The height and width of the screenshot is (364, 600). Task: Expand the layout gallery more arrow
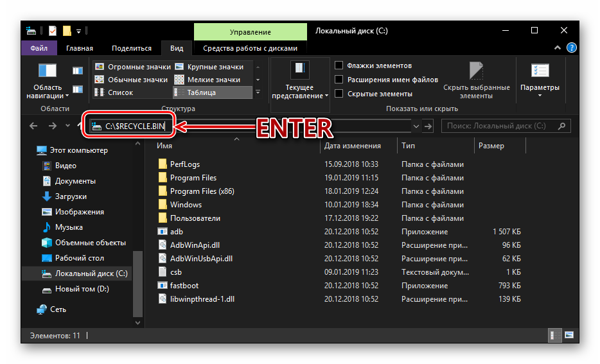258,92
